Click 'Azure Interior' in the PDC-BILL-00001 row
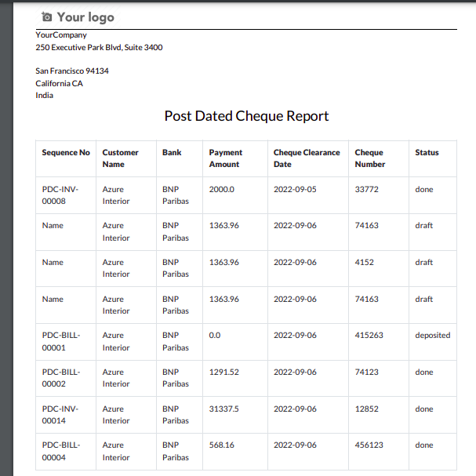The height and width of the screenshot is (476, 476). pos(116,342)
